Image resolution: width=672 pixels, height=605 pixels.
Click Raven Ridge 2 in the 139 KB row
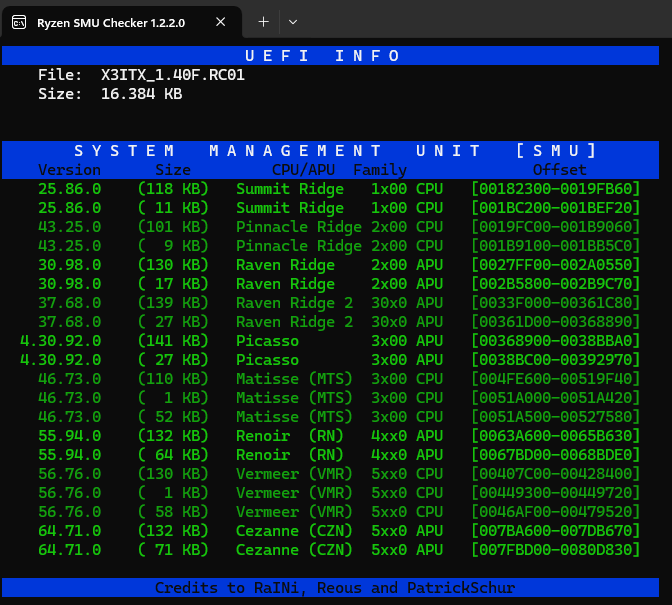(x=294, y=303)
